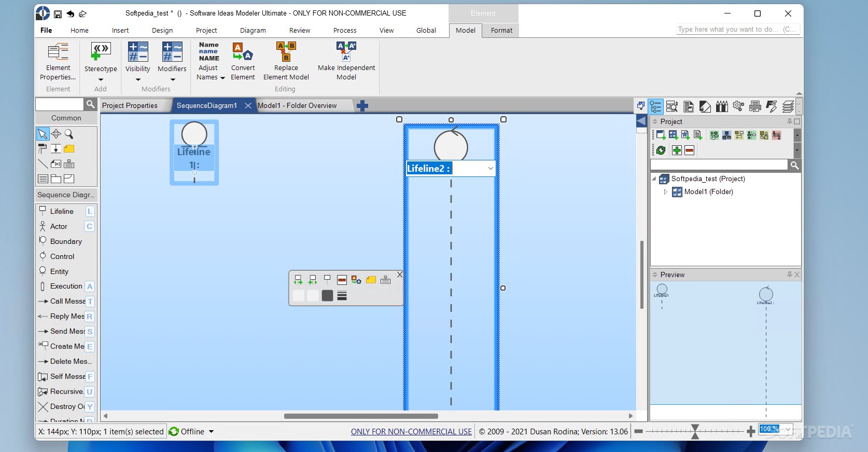Image resolution: width=868 pixels, height=452 pixels.
Task: Toggle the layers sidebar panel icon
Action: point(788,106)
